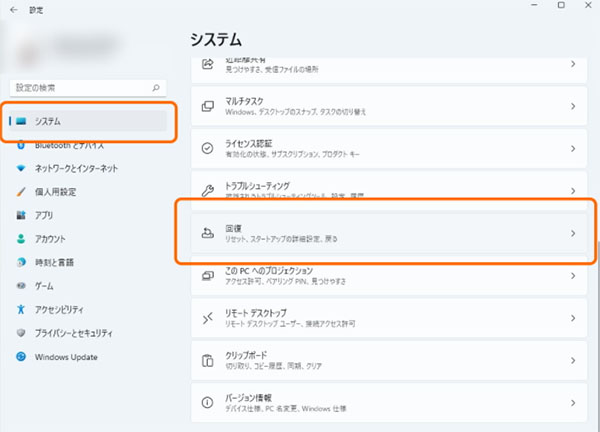Open the クリップボード settings row
600x432 pixels.
tap(389, 360)
